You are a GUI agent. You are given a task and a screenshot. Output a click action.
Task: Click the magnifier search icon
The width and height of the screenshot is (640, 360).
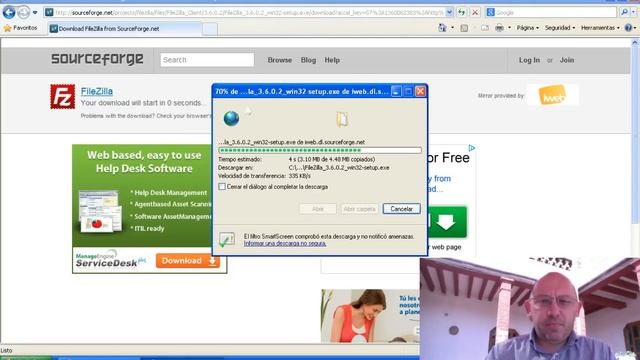tap(624, 12)
